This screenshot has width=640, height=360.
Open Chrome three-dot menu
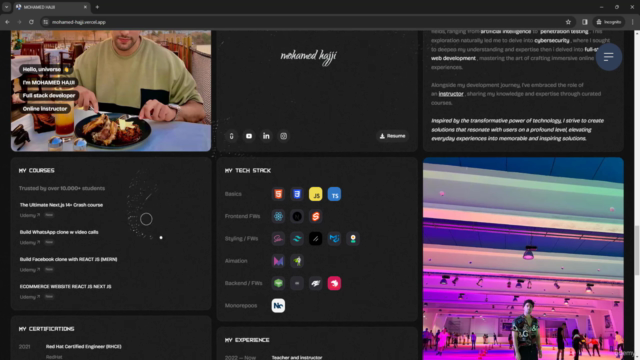(x=632, y=22)
